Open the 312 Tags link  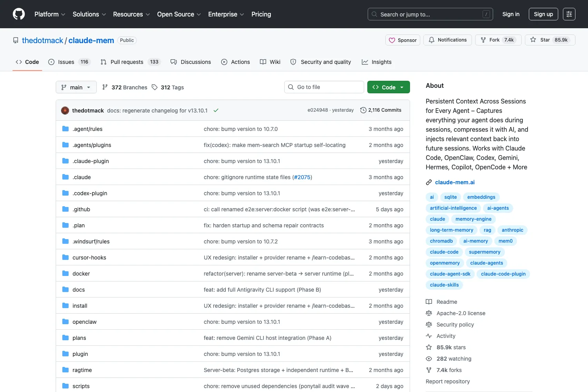[168, 87]
